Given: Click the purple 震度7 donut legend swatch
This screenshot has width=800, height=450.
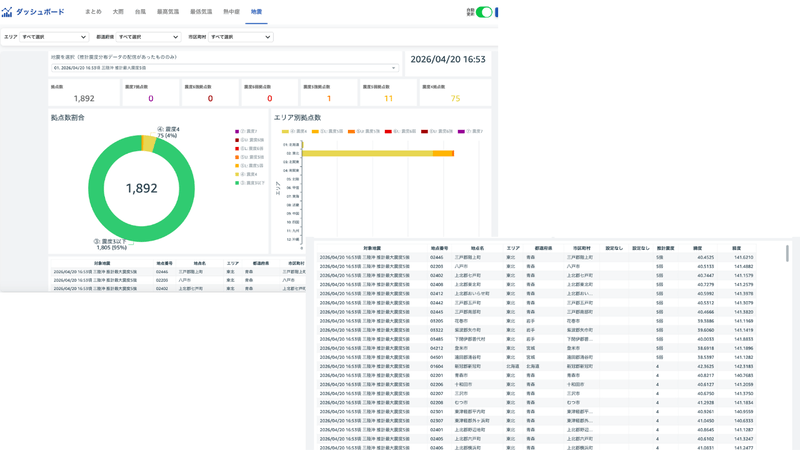Looking at the screenshot, I should (x=237, y=131).
